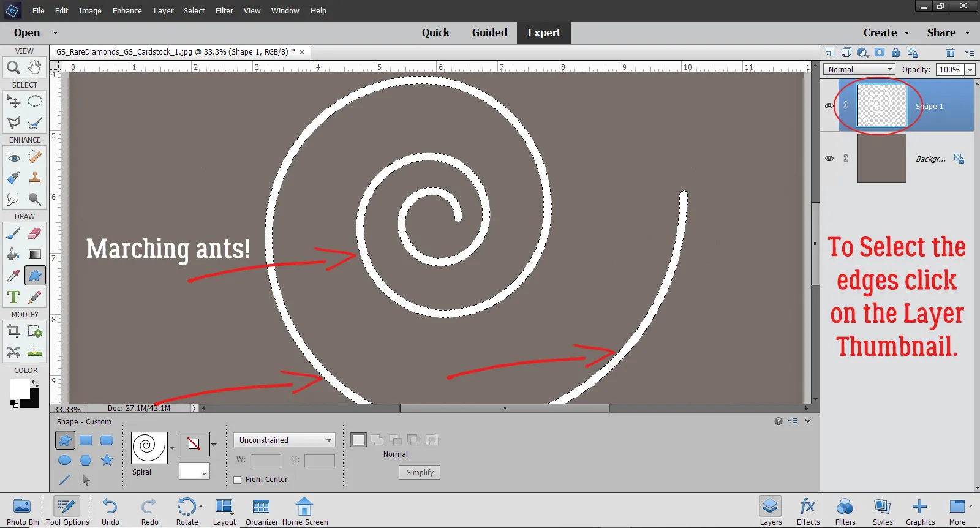Click the Undo button

point(110,511)
